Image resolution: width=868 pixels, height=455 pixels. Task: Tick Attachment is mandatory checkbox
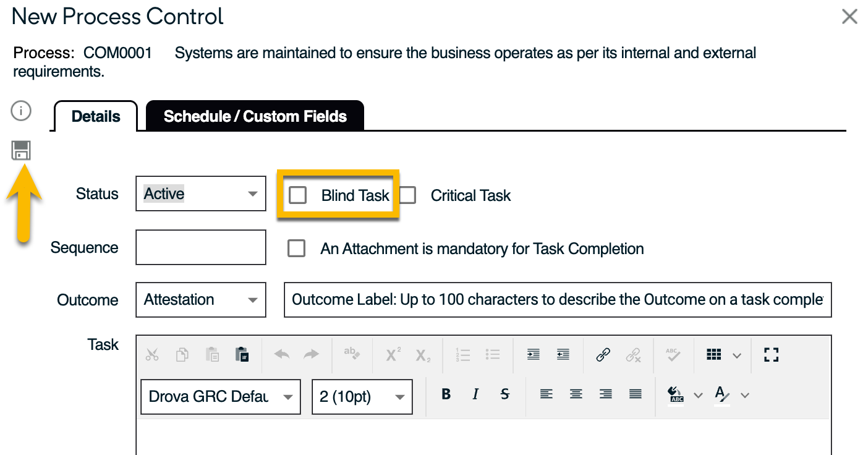coord(297,249)
